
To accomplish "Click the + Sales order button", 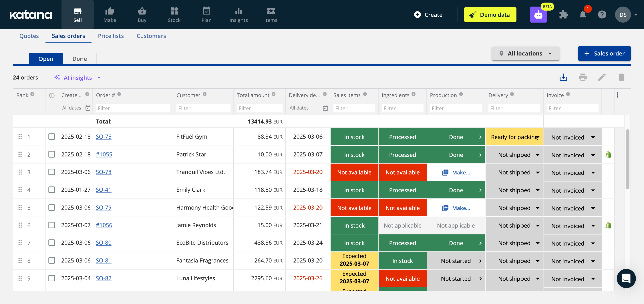I will tap(604, 54).
